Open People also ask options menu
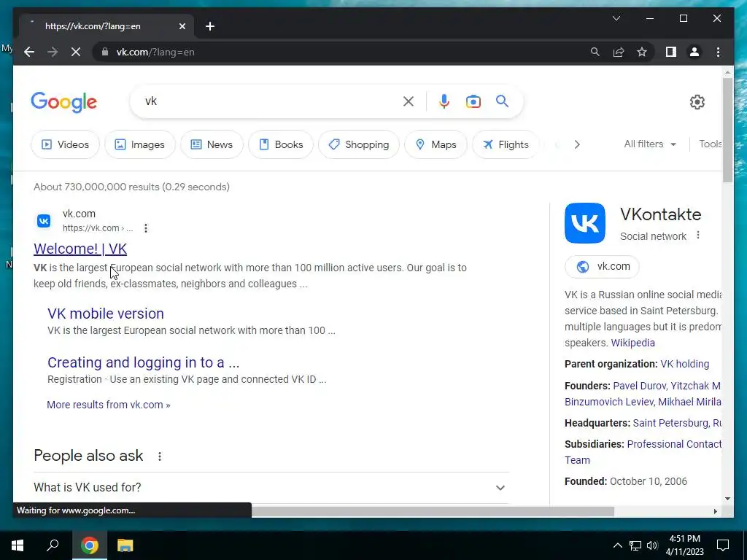The width and height of the screenshot is (747, 560). tap(160, 456)
